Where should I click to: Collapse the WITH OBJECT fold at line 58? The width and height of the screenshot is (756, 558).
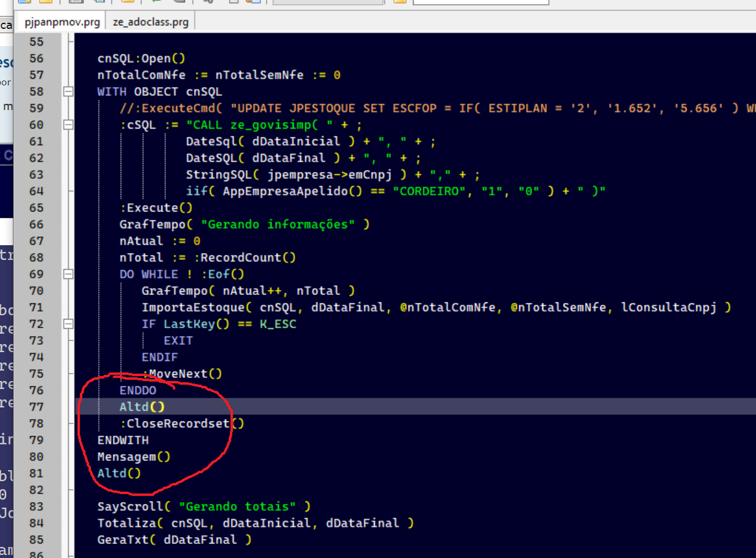coord(68,92)
